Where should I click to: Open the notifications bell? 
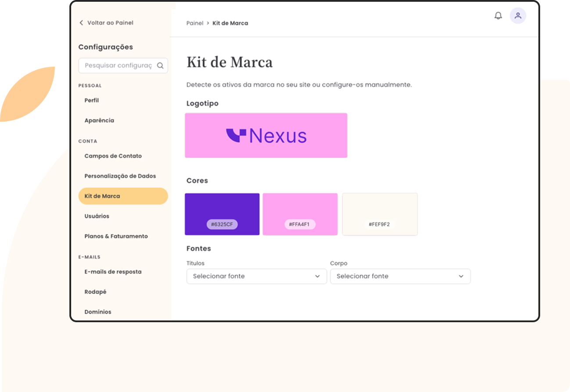click(498, 16)
